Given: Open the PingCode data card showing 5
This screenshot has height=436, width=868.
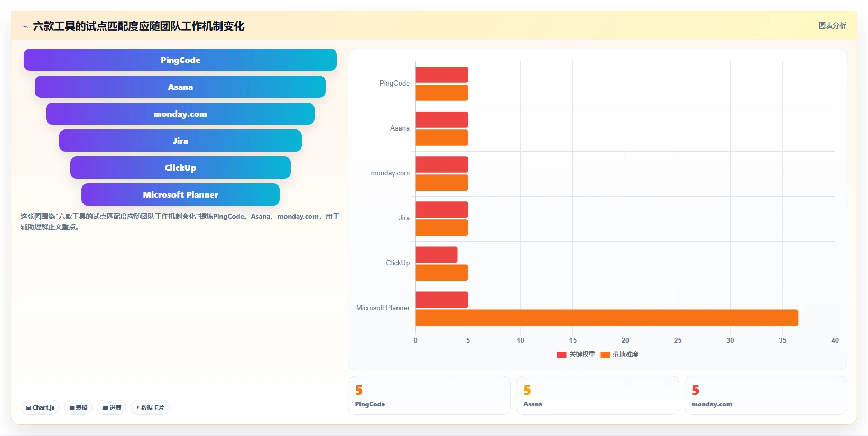Looking at the screenshot, I should tap(429, 395).
